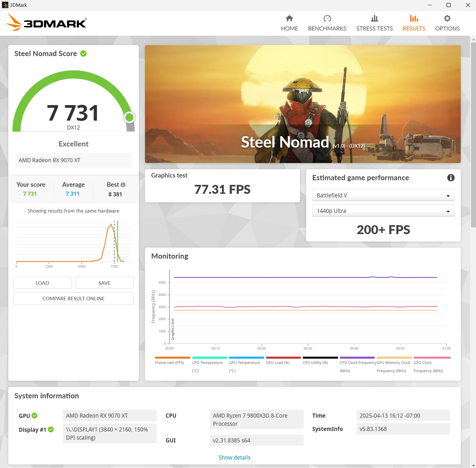Image resolution: width=476 pixels, height=468 pixels.
Task: Click Display #1 verification badge
Action: click(51, 430)
